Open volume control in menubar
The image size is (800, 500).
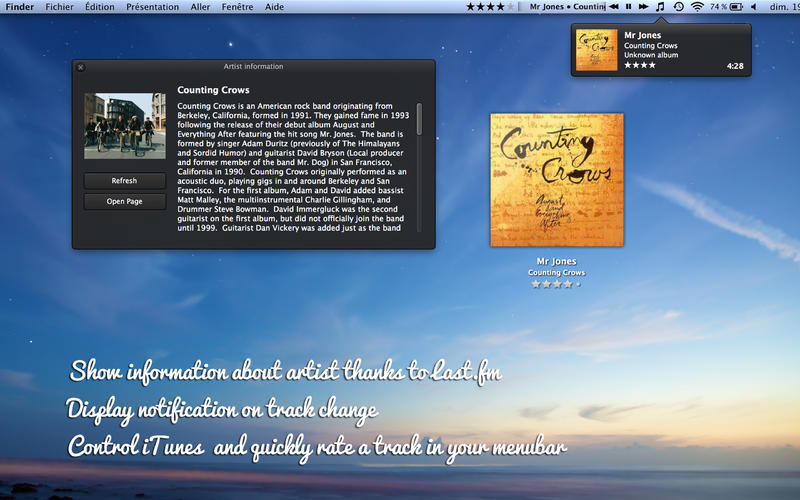754,7
